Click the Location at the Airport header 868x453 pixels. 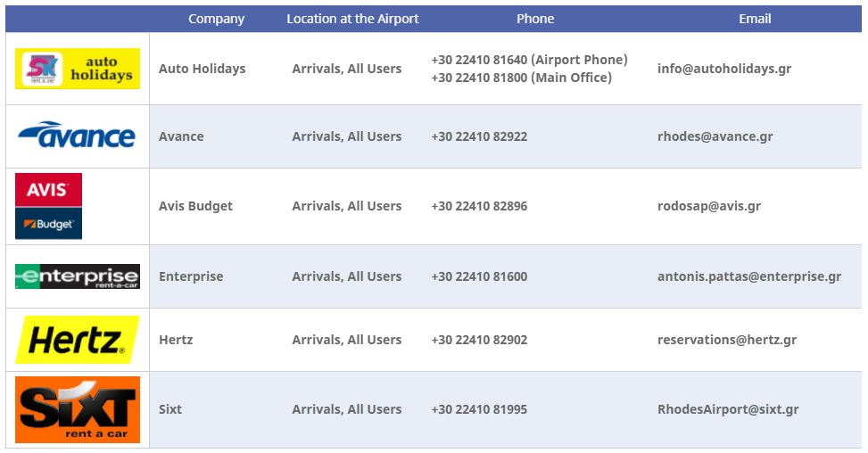point(352,19)
